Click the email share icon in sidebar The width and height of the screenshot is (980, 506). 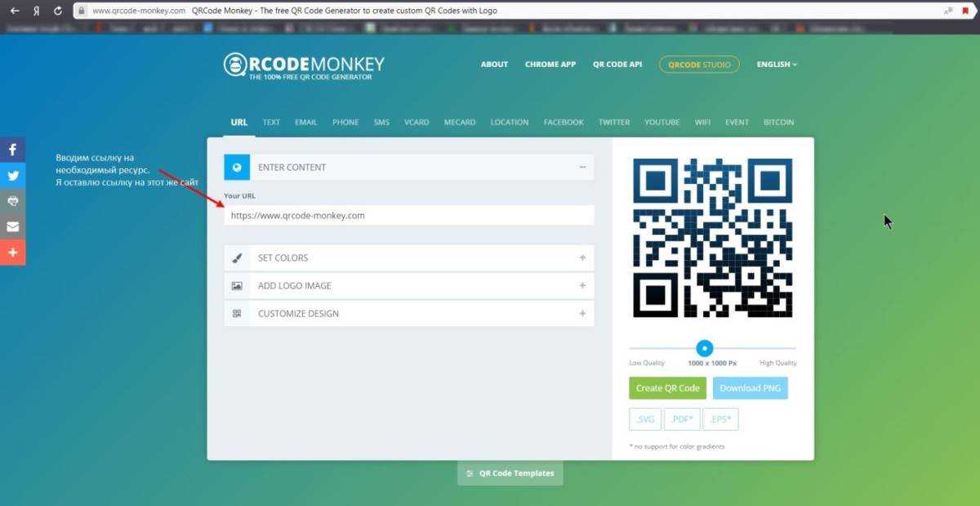(12, 226)
